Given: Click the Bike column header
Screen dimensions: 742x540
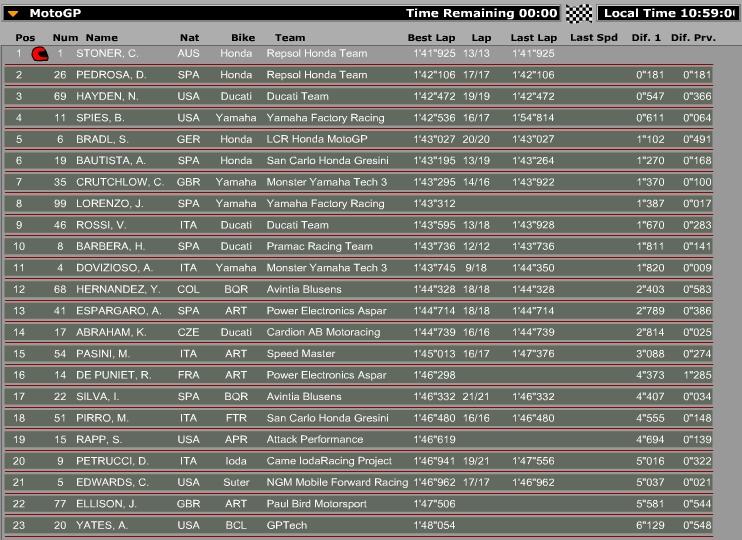Looking at the screenshot, I should (243, 38).
